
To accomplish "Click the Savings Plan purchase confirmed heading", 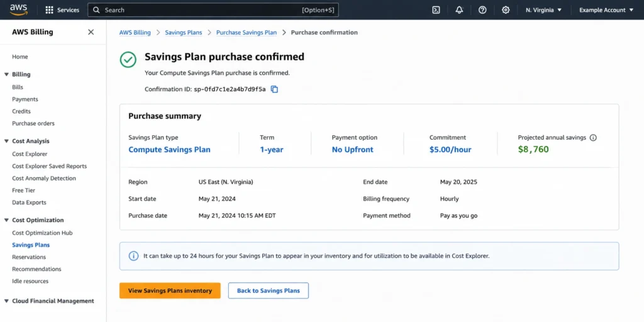I will click(x=225, y=57).
